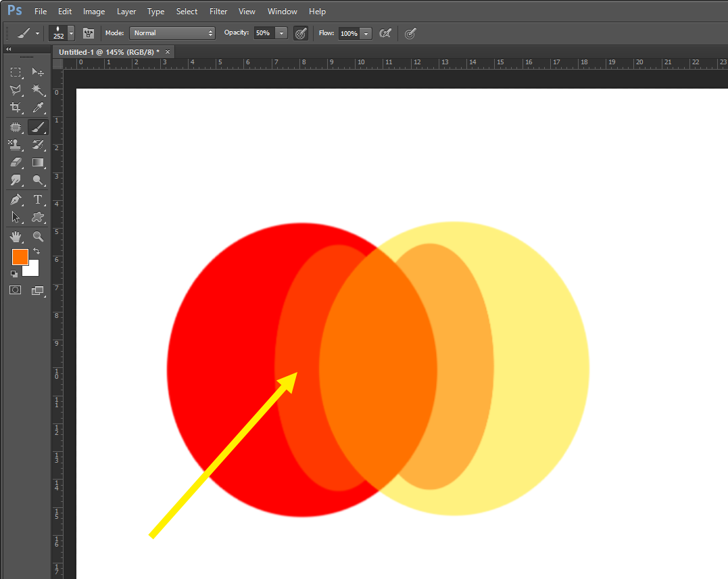Image resolution: width=728 pixels, height=579 pixels.
Task: Open the View menu
Action: click(x=247, y=11)
